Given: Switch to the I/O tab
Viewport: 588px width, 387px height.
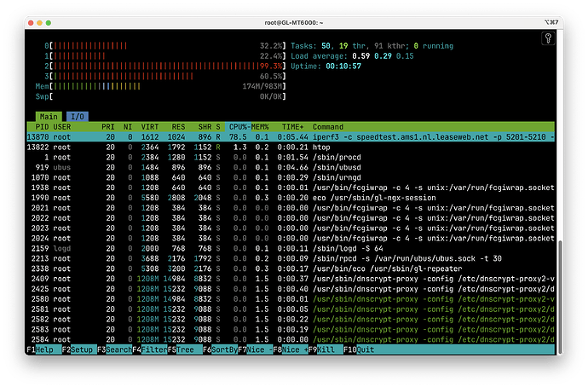Looking at the screenshot, I should (78, 117).
